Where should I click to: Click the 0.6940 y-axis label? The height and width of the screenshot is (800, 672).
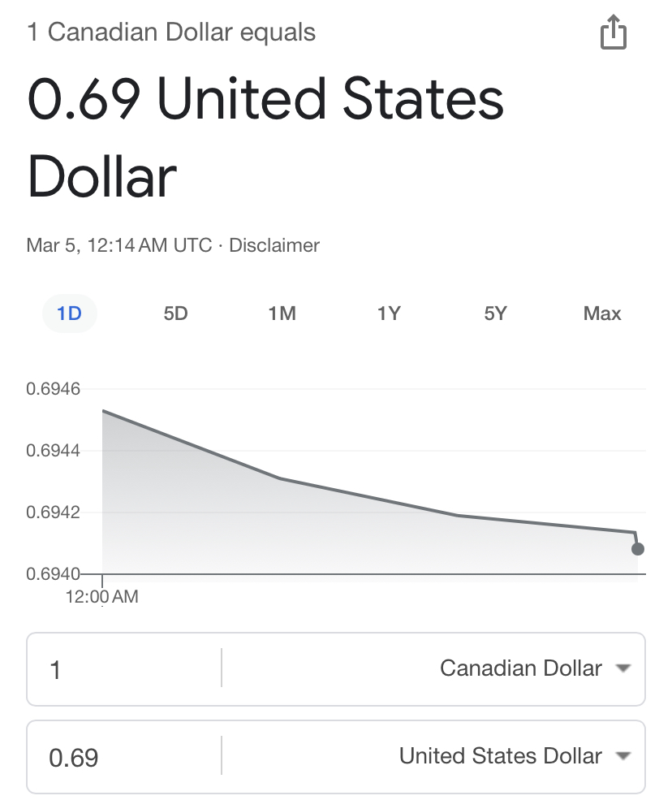[x=54, y=574]
